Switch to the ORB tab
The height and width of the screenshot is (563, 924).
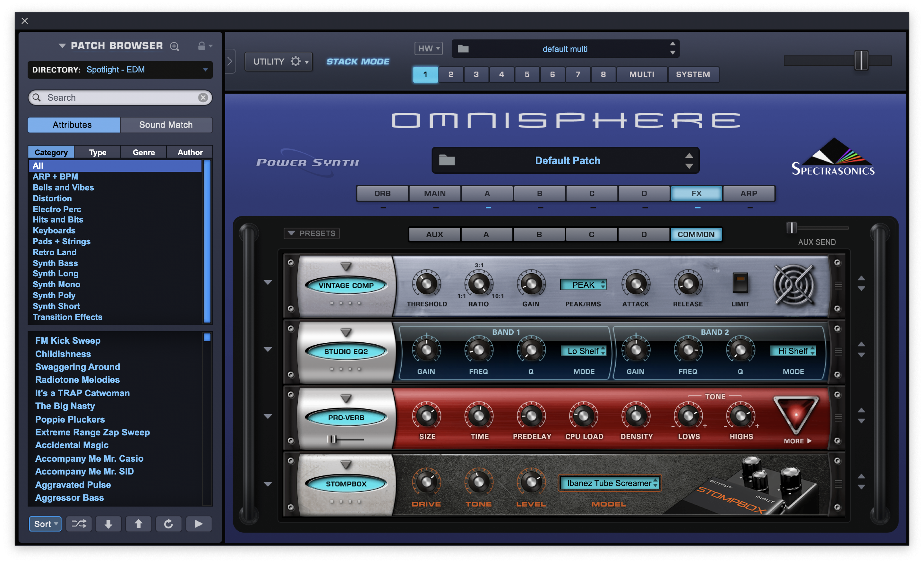pyautogui.click(x=382, y=193)
